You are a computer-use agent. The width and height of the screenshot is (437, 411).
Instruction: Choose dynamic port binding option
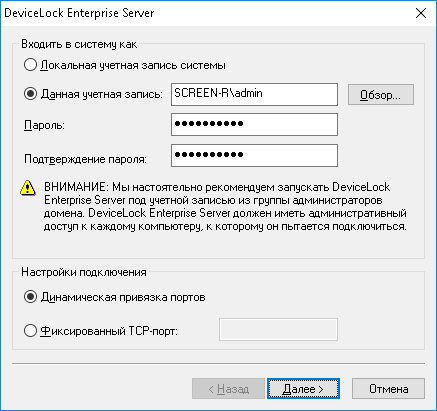[30, 297]
